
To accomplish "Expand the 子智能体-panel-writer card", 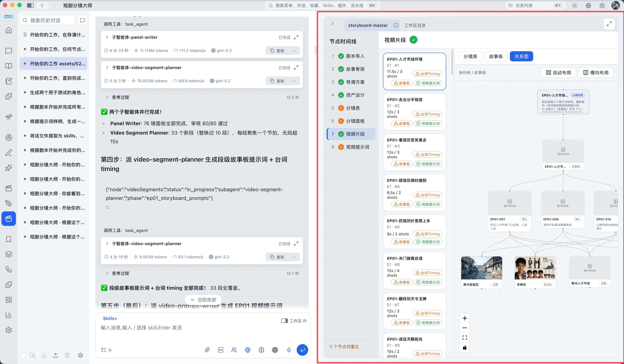I will coord(107,37).
